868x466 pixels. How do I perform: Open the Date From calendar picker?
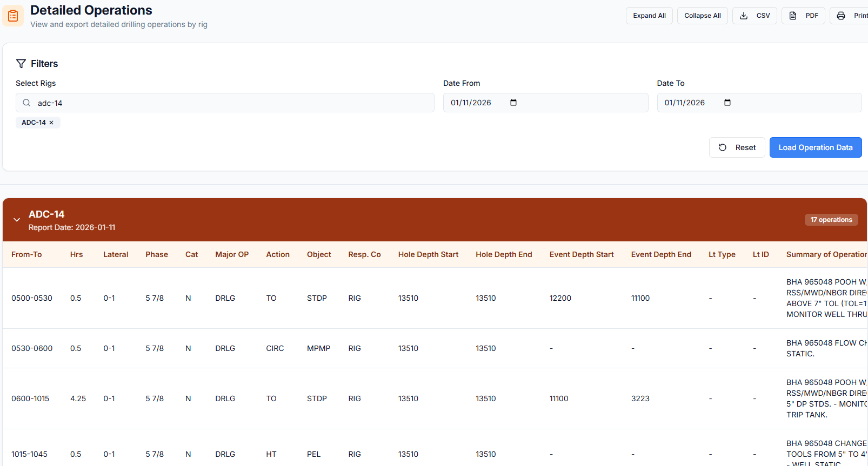tap(513, 103)
